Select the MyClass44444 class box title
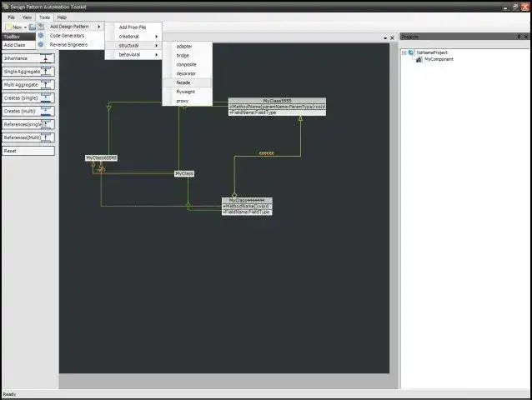Image resolution: width=532 pixels, height=400 pixels. 247,200
